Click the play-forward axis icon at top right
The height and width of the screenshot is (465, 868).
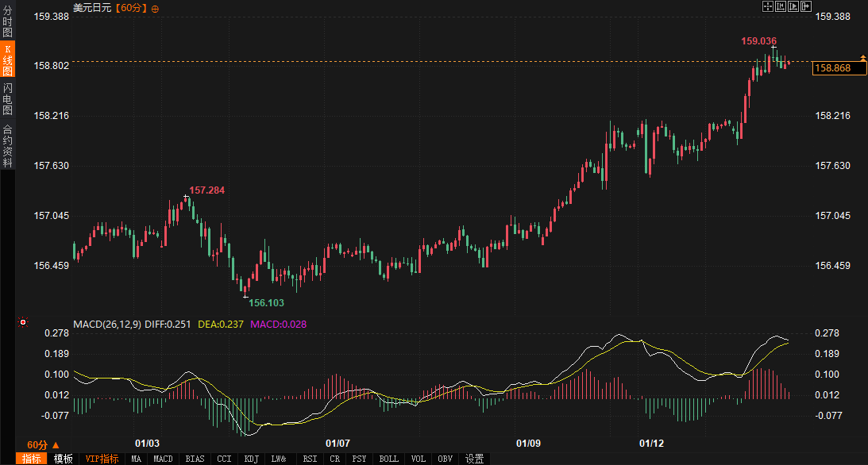[793, 6]
